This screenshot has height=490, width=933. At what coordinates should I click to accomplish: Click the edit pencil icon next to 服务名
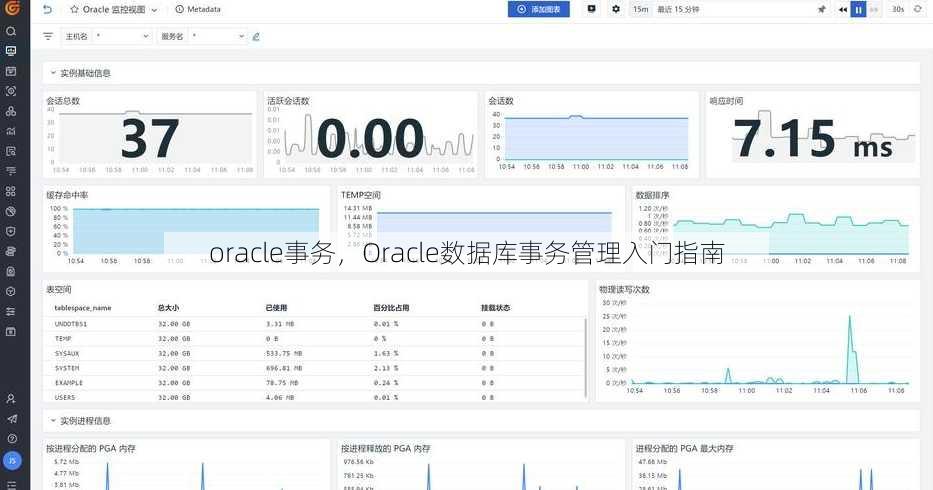[x=256, y=36]
